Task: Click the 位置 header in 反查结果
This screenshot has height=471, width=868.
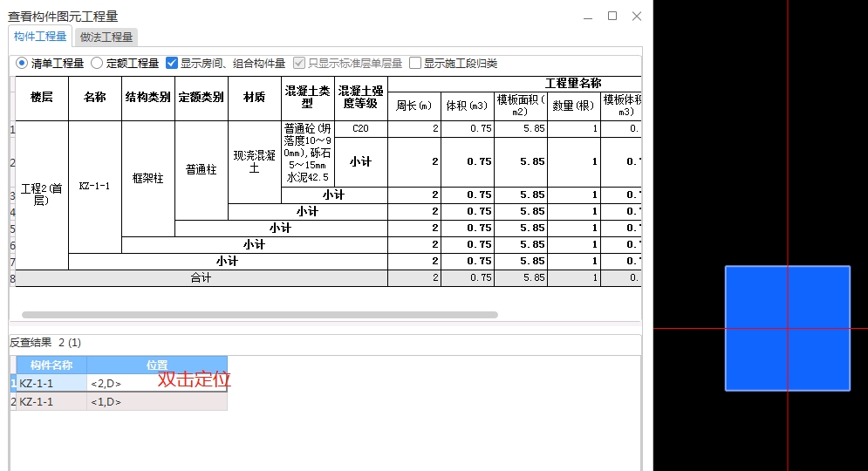Action: click(x=157, y=365)
